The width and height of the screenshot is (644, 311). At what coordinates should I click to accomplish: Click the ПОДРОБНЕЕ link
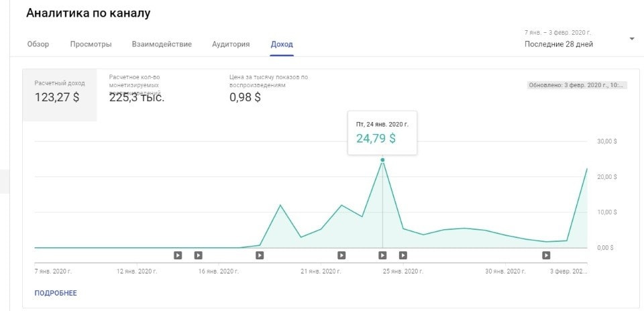click(56, 293)
